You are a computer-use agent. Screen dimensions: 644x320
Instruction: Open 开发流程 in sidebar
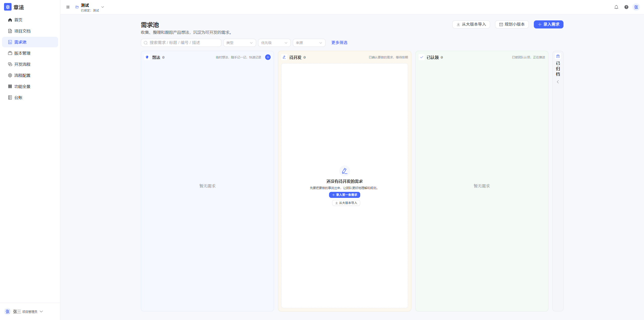[30, 64]
